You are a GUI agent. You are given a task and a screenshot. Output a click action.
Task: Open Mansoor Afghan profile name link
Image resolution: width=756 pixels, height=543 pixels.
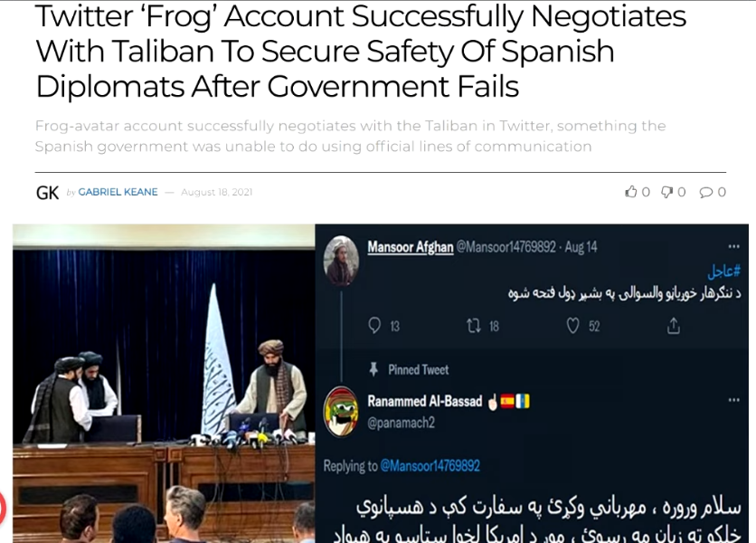coord(411,247)
